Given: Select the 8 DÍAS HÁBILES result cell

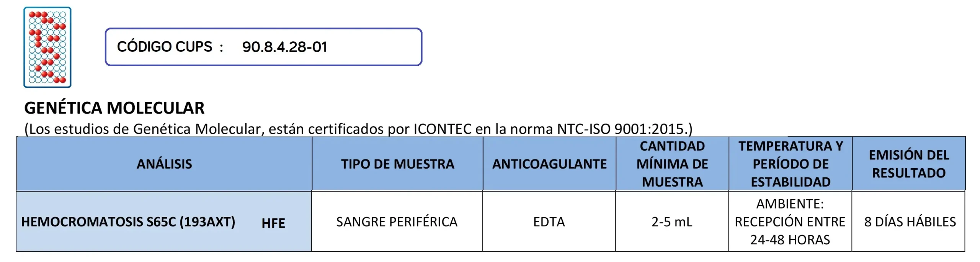Looking at the screenshot, I should point(910,222).
